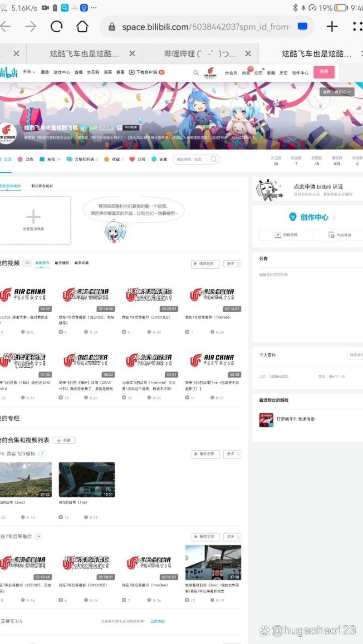Screen dimensions: 363x644
Task: Open the 消息 (messages) icon in top navbar
Action: coord(245,73)
